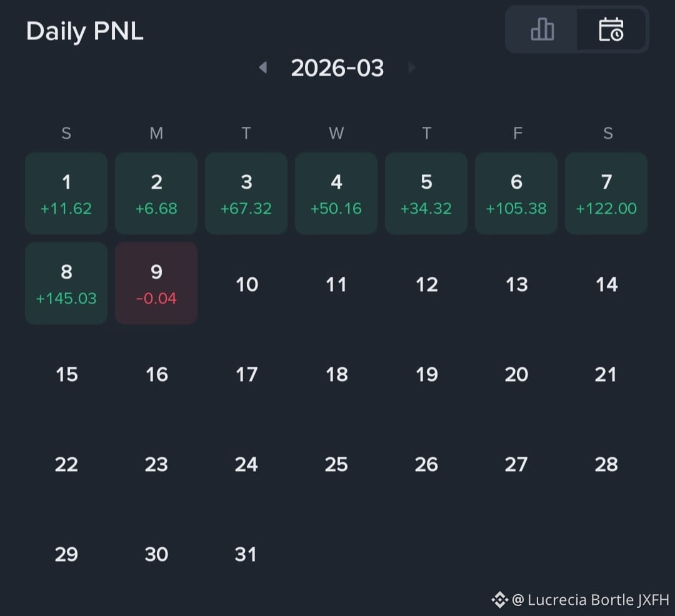
Task: Open day 8 showing +145.03
Action: [x=66, y=283]
